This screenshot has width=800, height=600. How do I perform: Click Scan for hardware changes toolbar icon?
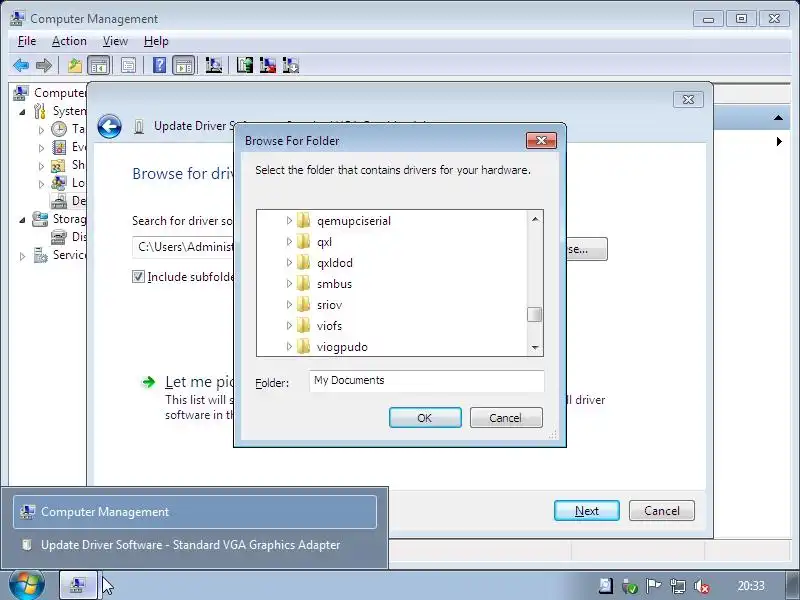213,65
